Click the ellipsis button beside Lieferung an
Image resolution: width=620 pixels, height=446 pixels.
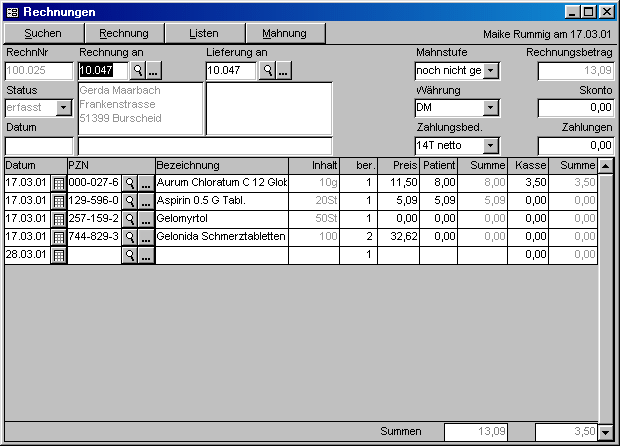pyautogui.click(x=283, y=71)
